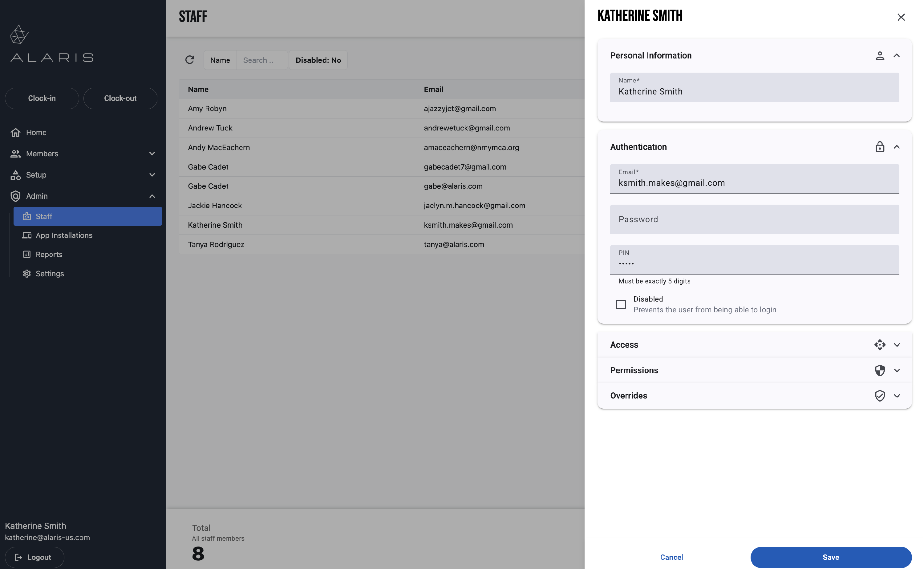Click the App Installations devices icon
Image resolution: width=924 pixels, height=569 pixels.
(x=27, y=235)
